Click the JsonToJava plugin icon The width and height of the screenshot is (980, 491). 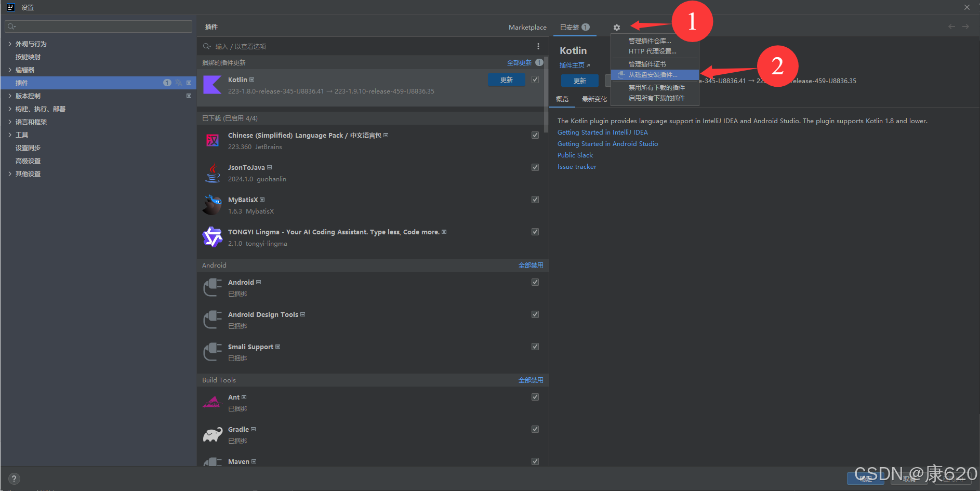tap(212, 172)
